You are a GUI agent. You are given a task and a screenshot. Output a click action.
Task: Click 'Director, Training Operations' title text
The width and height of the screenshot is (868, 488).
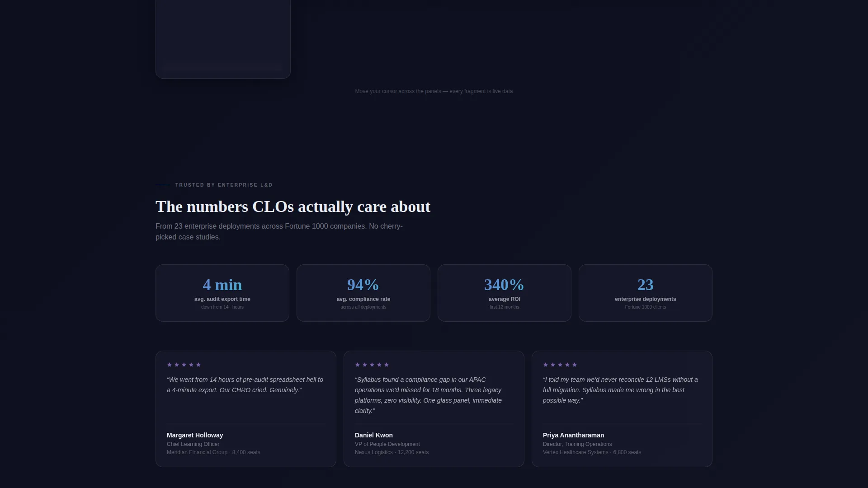coord(577,444)
